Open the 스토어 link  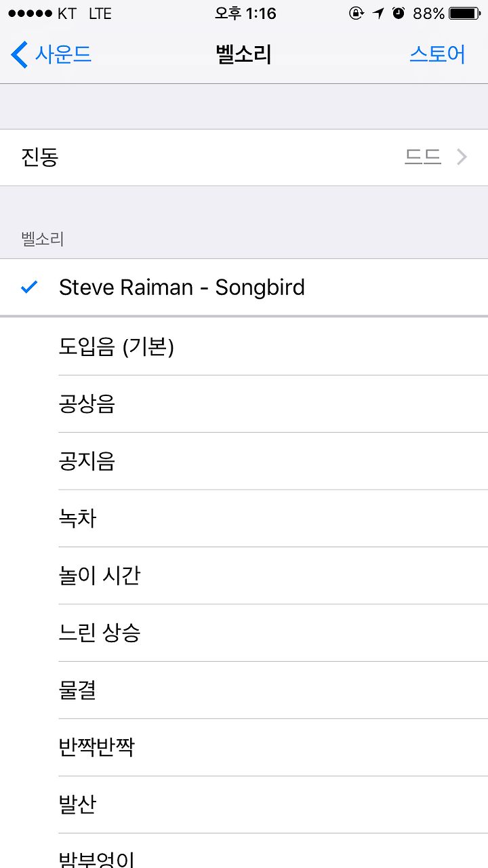point(437,54)
